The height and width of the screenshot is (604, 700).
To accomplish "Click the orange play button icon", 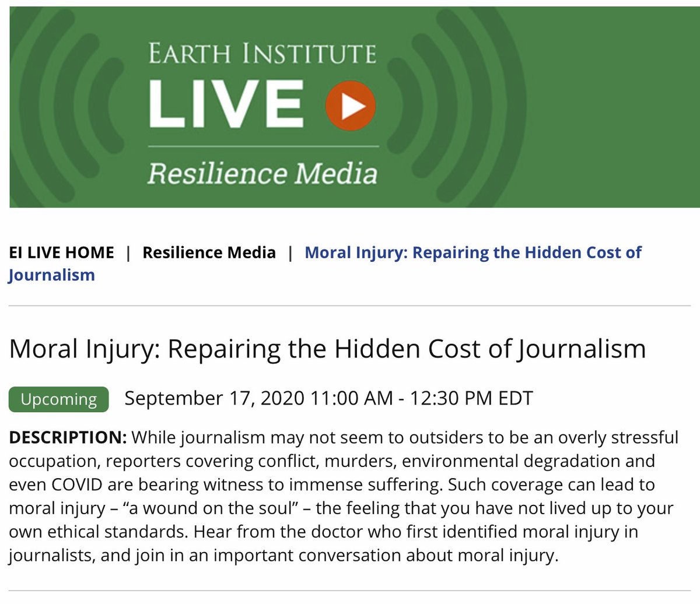I will (350, 106).
